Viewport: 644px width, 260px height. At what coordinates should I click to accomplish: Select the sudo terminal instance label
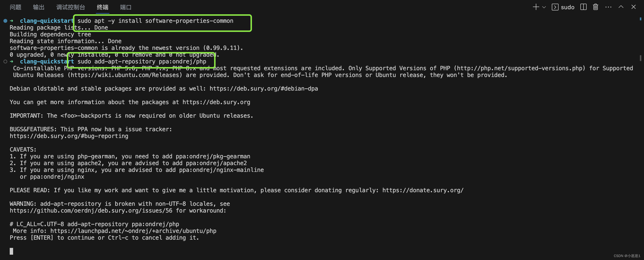(567, 7)
